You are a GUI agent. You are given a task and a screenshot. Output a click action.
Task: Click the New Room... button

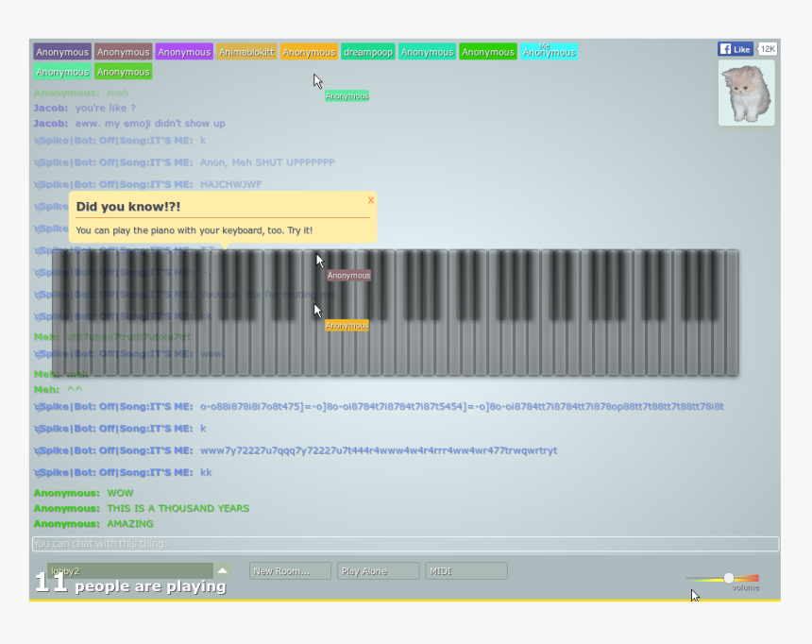coord(290,570)
